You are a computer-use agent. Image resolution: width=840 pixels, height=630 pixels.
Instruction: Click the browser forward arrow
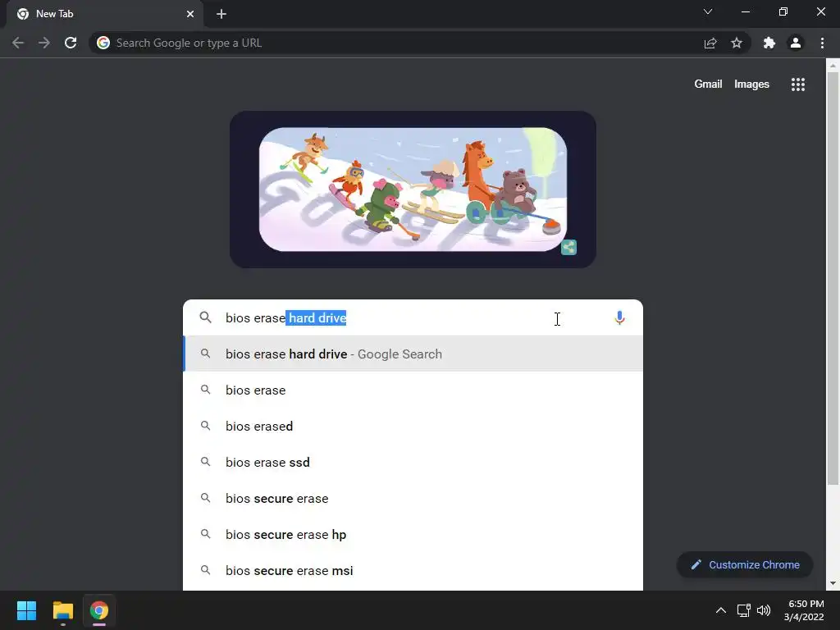[44, 43]
